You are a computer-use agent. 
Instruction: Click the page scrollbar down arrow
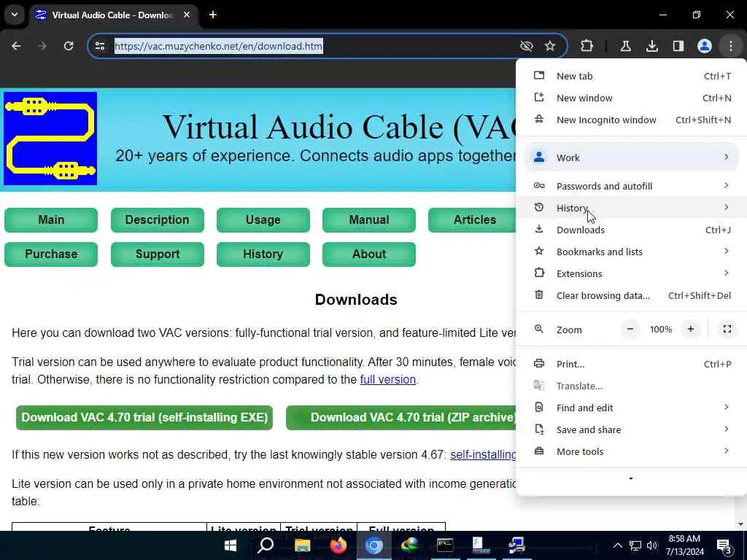pyautogui.click(x=741, y=525)
